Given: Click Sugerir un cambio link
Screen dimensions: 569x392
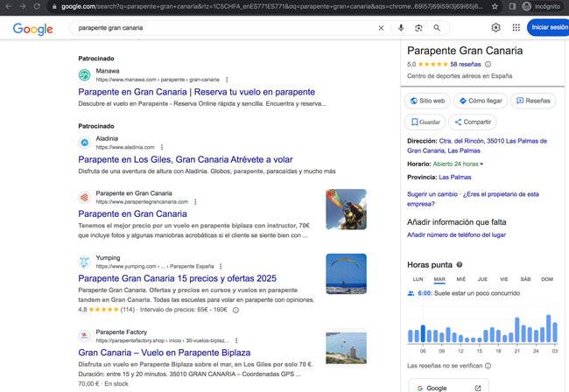Looking at the screenshot, I should (432, 194).
